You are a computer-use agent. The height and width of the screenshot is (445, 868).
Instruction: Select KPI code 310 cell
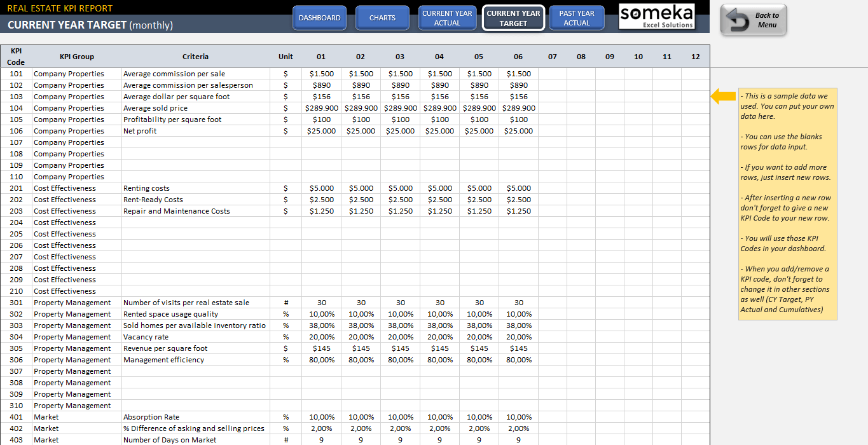tap(16, 406)
